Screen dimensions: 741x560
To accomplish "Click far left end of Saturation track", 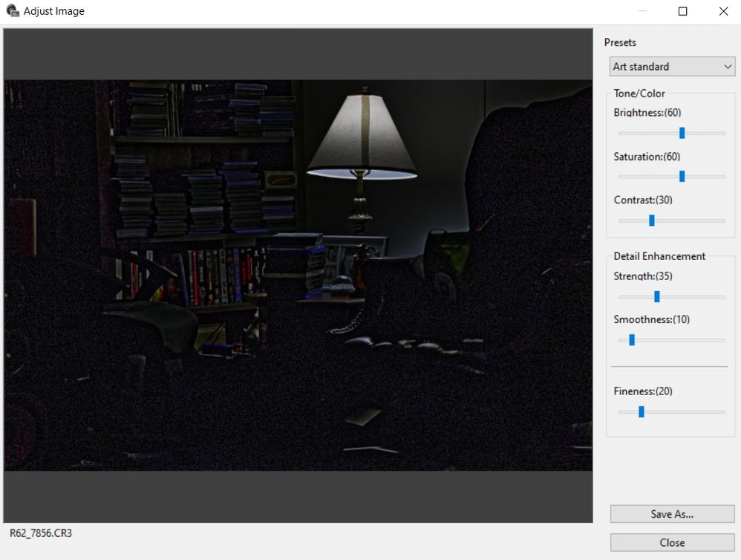I will (621, 177).
